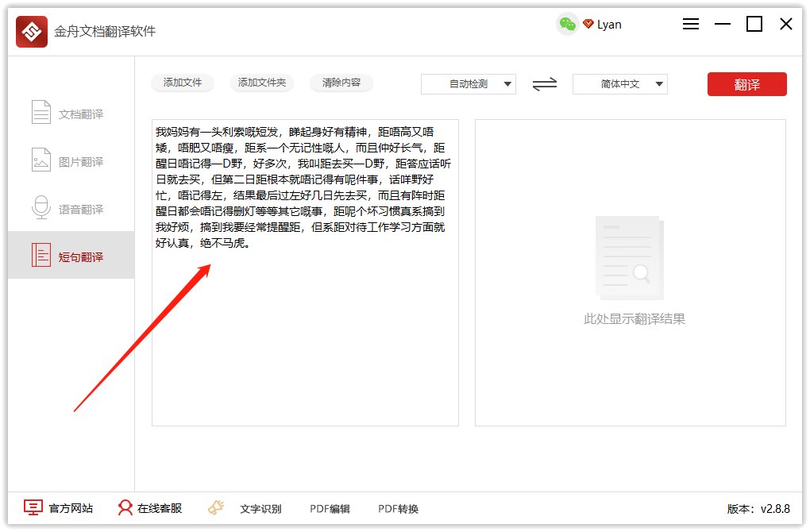Open the PDF转换 PDF conversion tool
This screenshot has width=810, height=532.
[x=397, y=508]
